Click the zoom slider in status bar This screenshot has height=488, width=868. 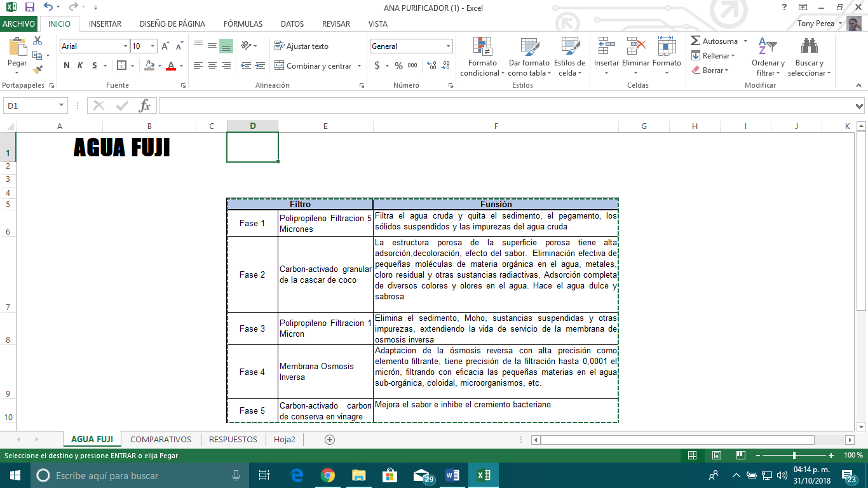[x=794, y=456]
